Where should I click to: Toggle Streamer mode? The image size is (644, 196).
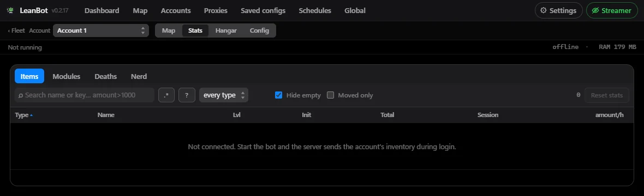point(612,11)
